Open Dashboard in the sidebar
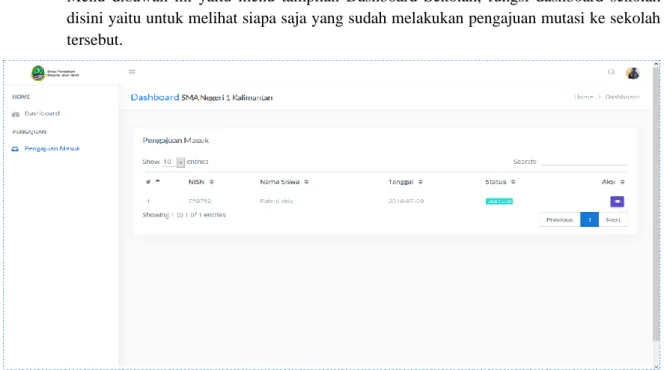This screenshot has height=370, width=664. 42,113
